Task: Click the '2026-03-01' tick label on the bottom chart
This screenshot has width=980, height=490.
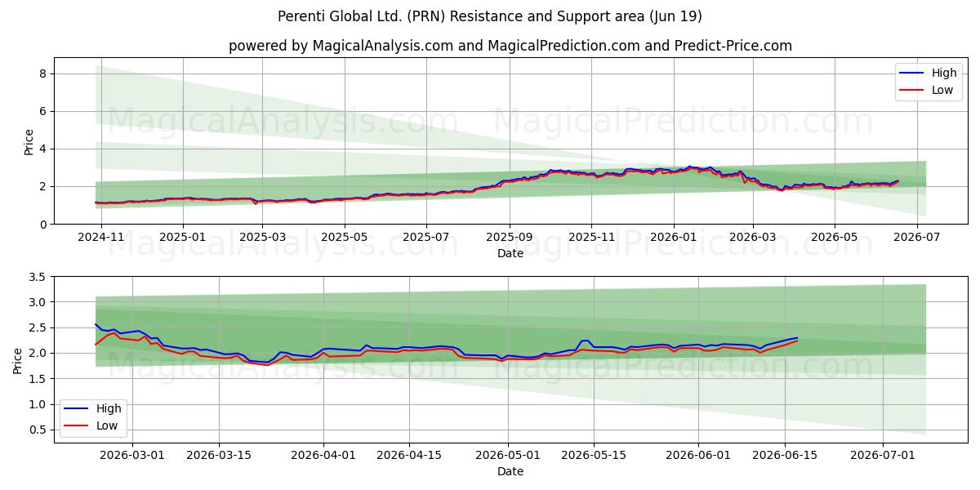Action: [x=132, y=456]
